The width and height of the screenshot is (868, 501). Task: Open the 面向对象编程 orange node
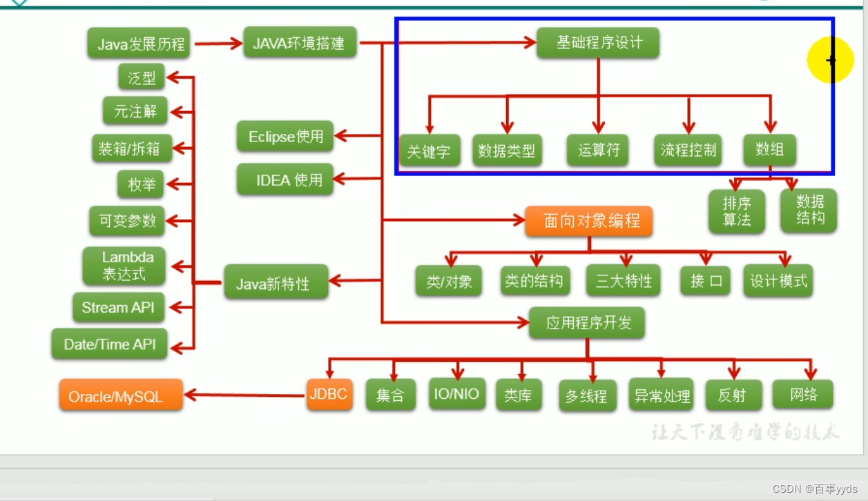[589, 221]
